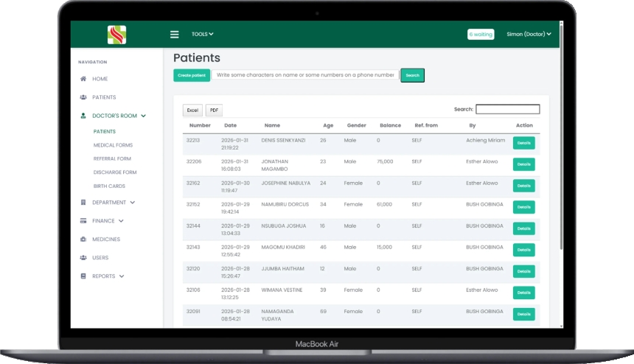Screen dimensions: 634x364
Task: Open Details for NAMAGANDA YUDAYA
Action: 523,315
